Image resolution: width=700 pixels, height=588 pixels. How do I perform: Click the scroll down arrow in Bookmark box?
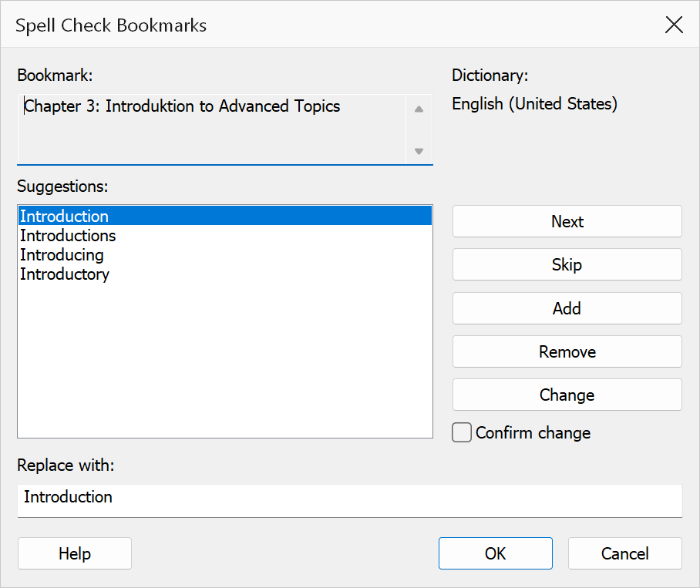pos(419,151)
